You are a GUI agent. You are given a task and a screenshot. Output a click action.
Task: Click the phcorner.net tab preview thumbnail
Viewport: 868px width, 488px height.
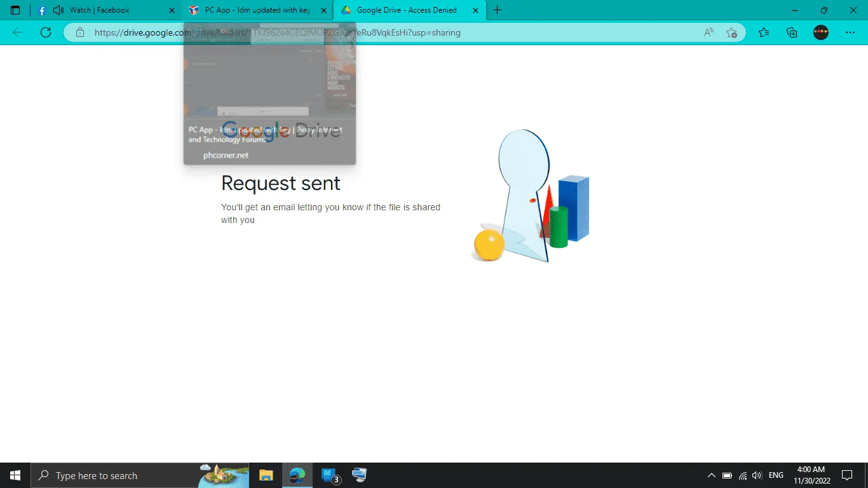click(269, 93)
